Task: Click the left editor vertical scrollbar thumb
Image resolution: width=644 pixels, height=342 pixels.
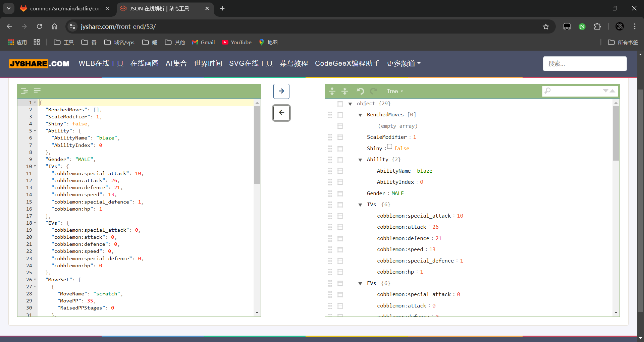Action: point(257,145)
